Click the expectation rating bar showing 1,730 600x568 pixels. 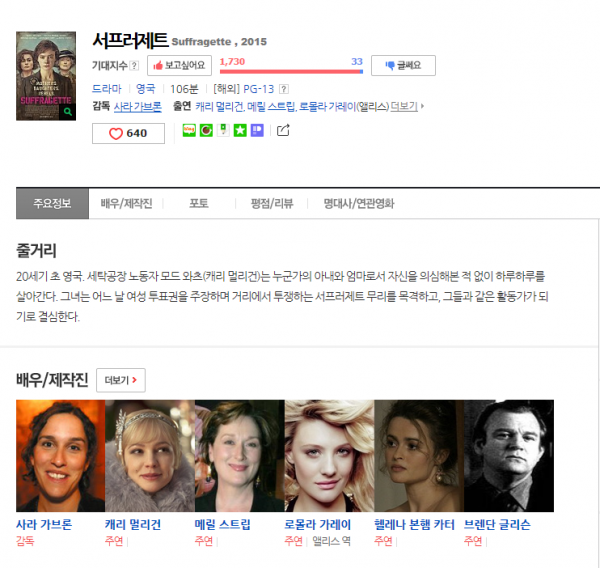pyautogui.click(x=291, y=71)
